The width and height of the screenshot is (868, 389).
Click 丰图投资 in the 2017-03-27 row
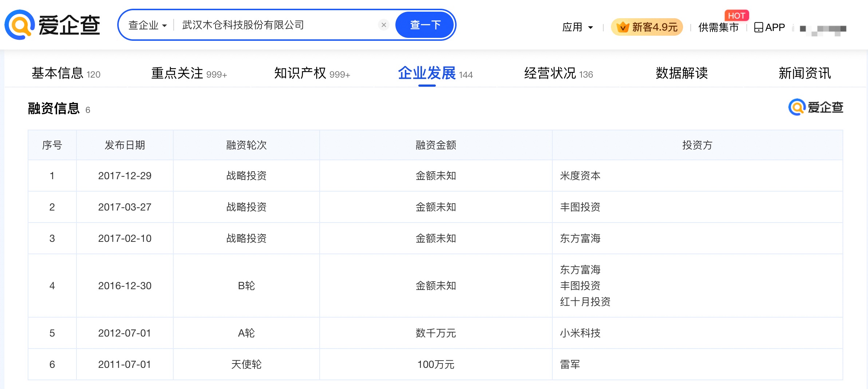580,207
